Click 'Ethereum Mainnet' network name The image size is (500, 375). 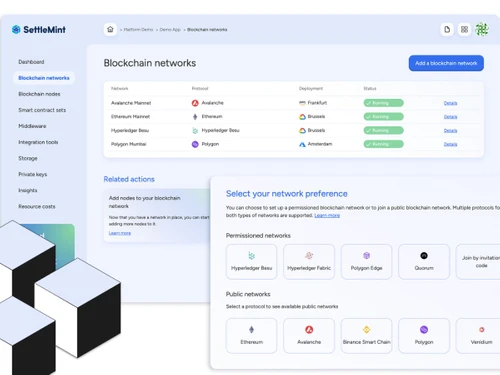click(130, 117)
